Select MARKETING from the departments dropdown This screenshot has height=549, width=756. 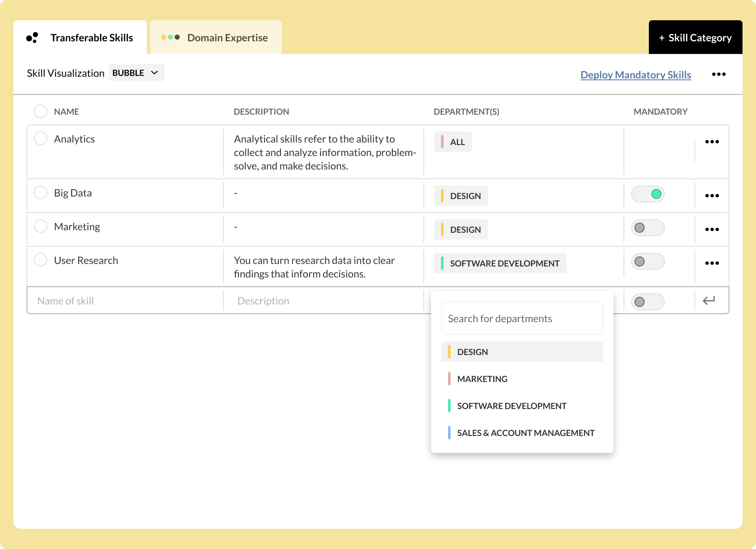[482, 379]
